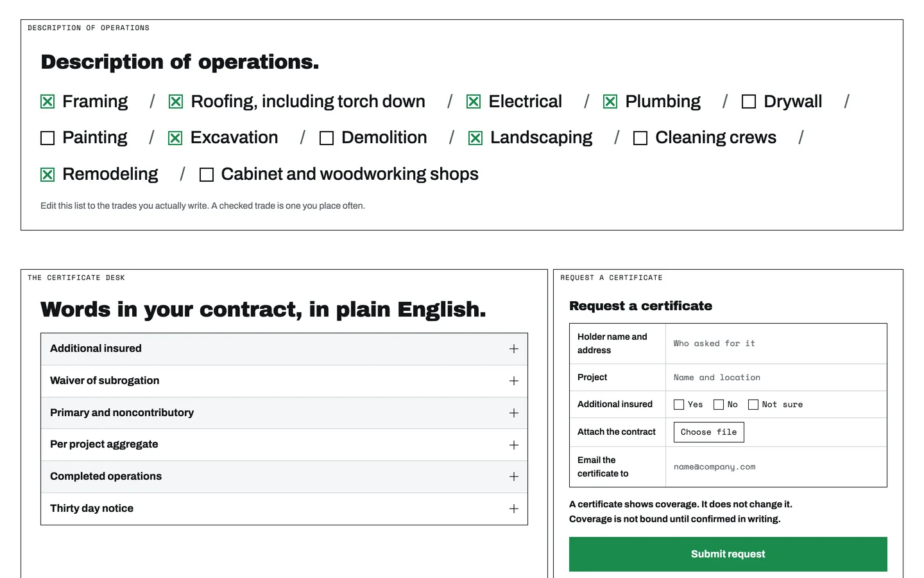
Task: Uncheck the Plumbing checkbox
Action: pyautogui.click(x=610, y=101)
